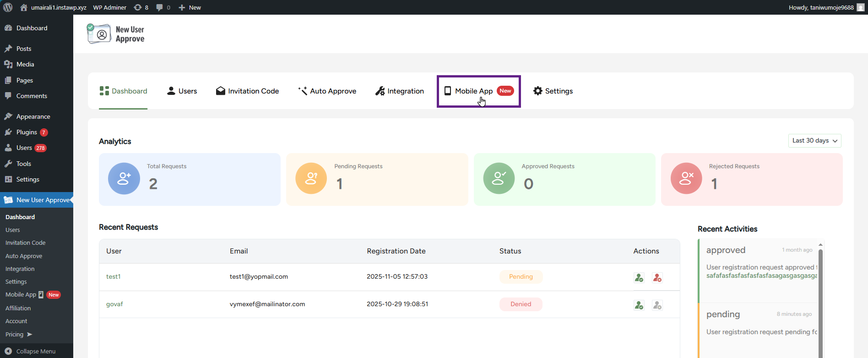Click the Recent Activities scrollbar

tap(820, 298)
